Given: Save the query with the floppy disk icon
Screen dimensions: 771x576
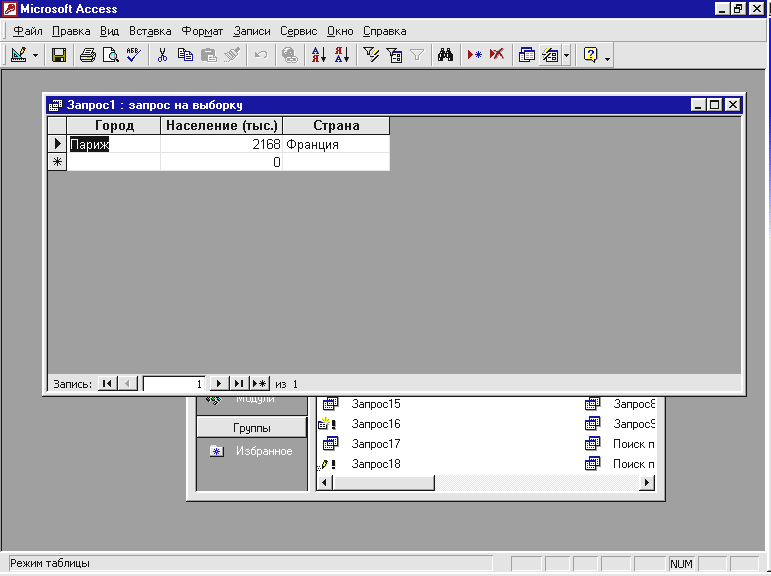Looking at the screenshot, I should tap(59, 55).
